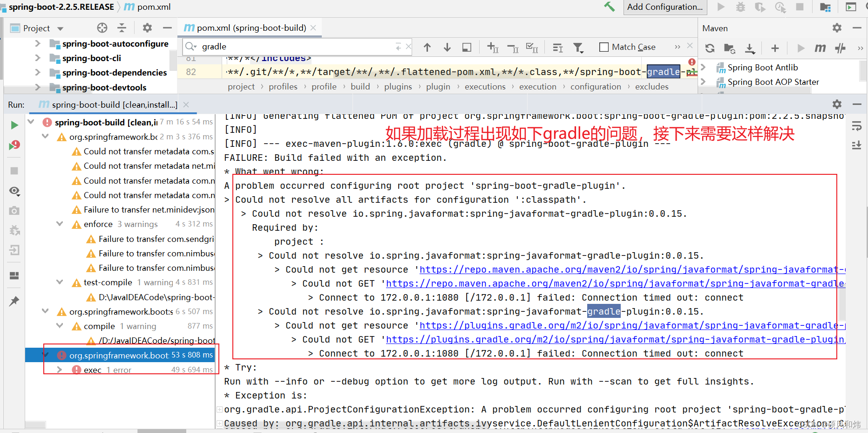The height and width of the screenshot is (433, 868).
Task: Enable the Match Case checkbox
Action: point(604,47)
